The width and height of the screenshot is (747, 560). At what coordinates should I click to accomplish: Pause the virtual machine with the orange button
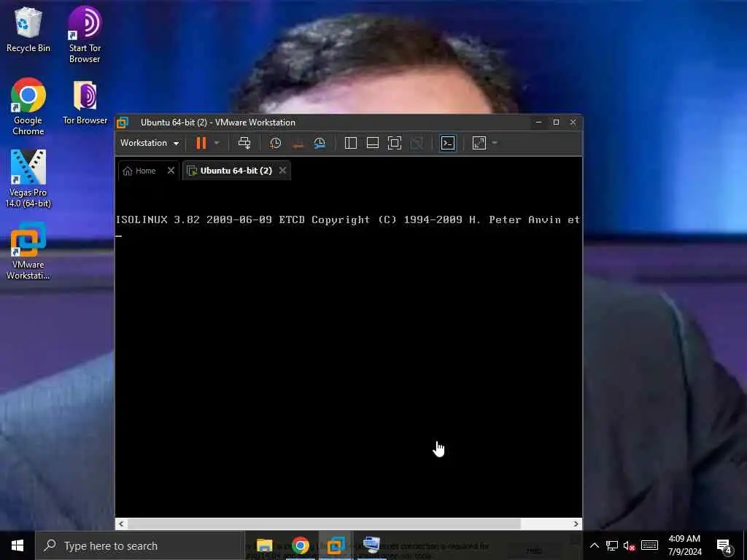coord(201,143)
